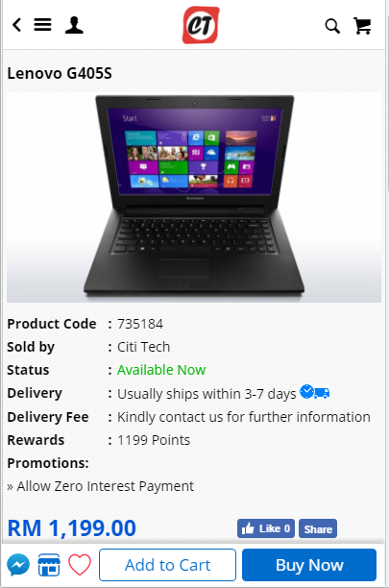The image size is (389, 588).
Task: Open the Lenovo G405S product image
Action: (194, 198)
